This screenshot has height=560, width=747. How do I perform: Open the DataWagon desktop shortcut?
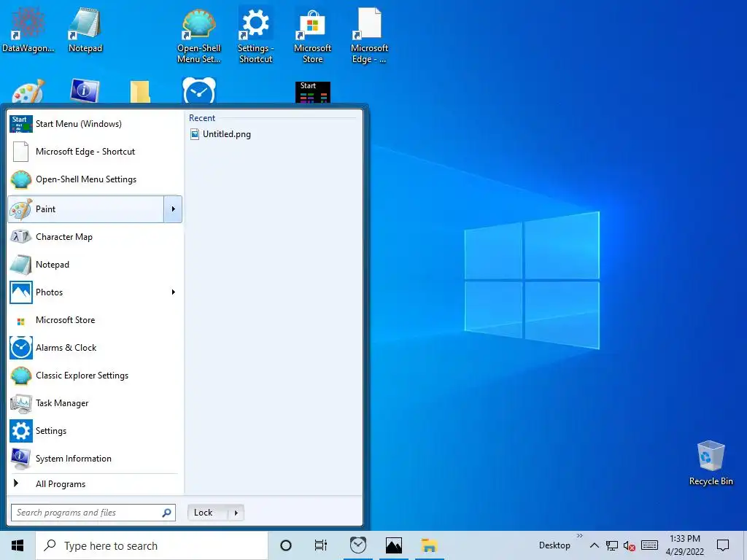(x=28, y=28)
